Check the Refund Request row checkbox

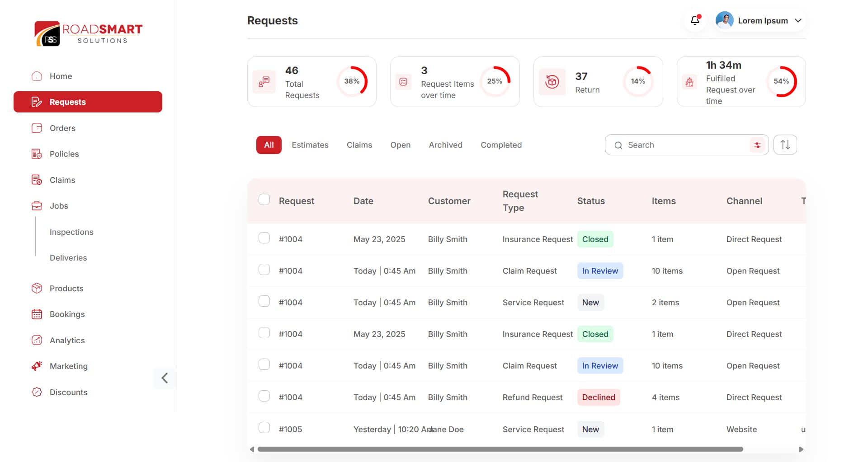click(x=264, y=396)
